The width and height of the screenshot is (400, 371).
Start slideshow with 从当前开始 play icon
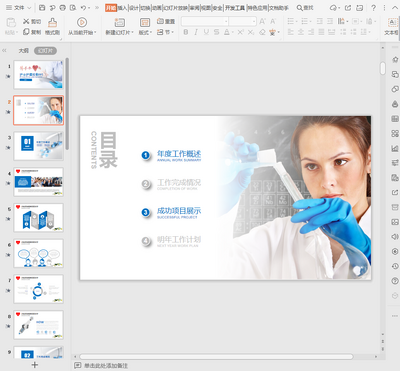82,23
